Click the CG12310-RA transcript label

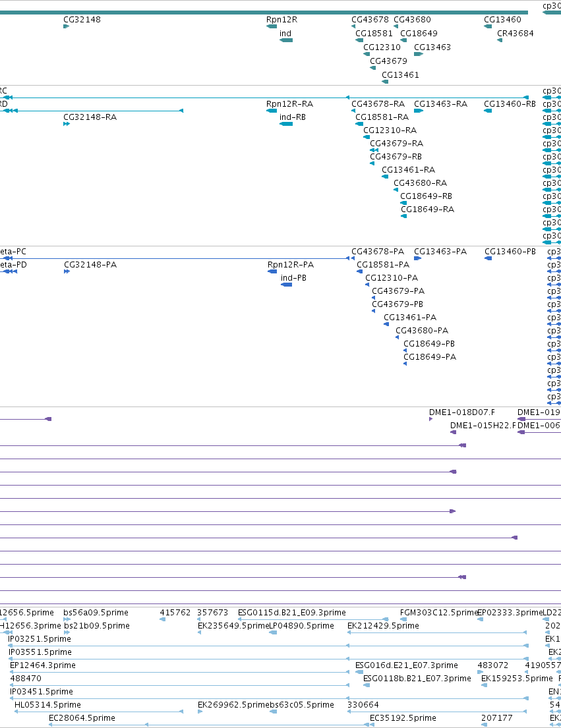(390, 130)
